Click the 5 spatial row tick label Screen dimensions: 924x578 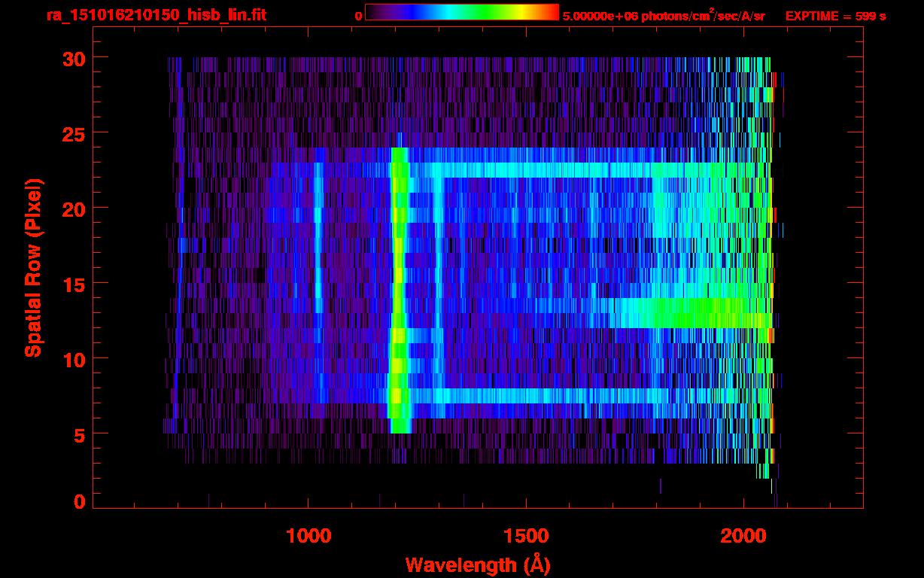click(79, 434)
